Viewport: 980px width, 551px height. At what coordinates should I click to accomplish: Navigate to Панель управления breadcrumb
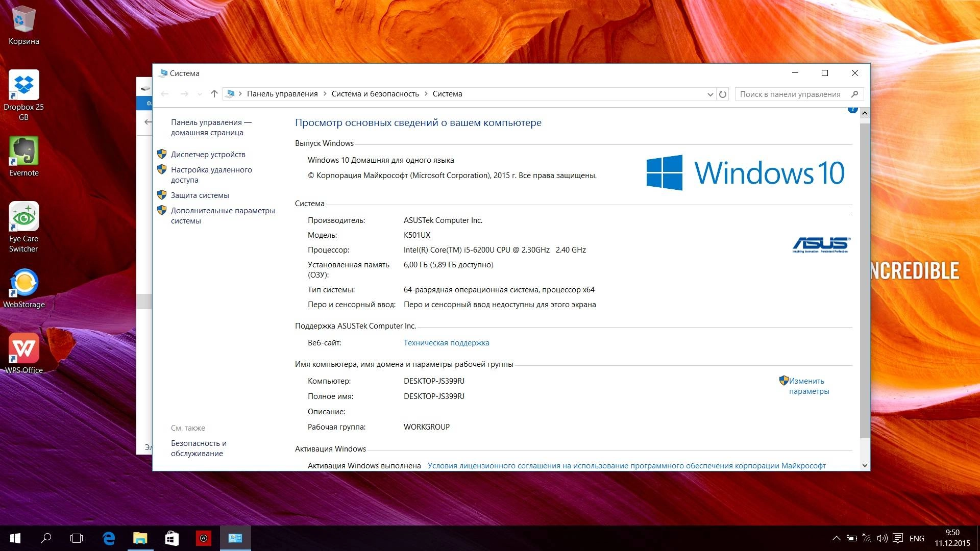tap(282, 94)
